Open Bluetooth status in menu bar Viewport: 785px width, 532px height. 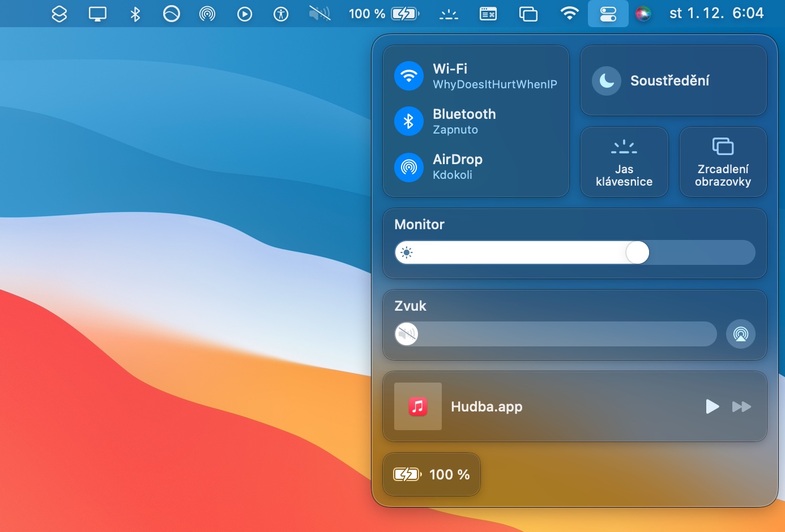tap(135, 14)
